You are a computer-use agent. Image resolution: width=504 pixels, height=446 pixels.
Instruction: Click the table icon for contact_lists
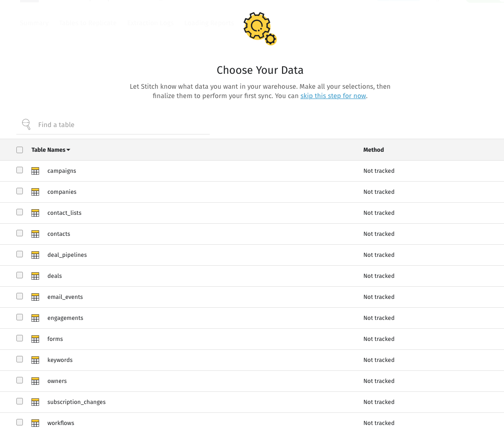coord(35,213)
